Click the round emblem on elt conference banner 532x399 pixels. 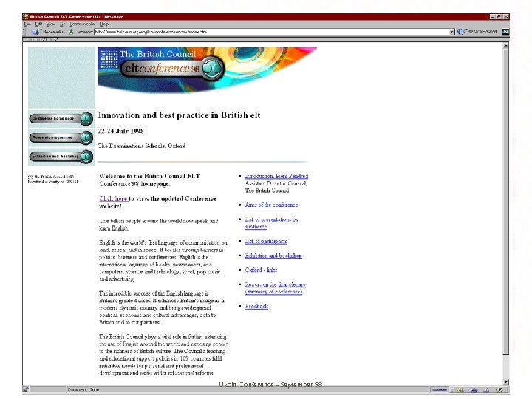[x=213, y=68]
